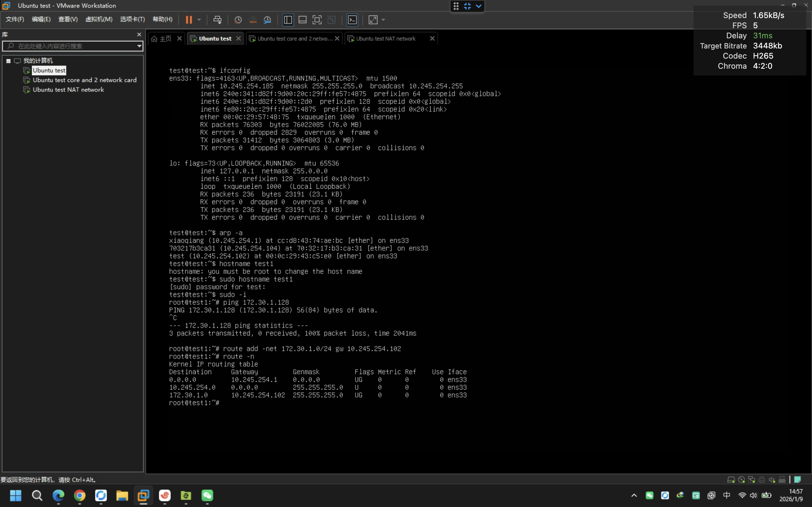Switch to the Ubuntu test NAT network tab
812x507 pixels.
click(386, 38)
